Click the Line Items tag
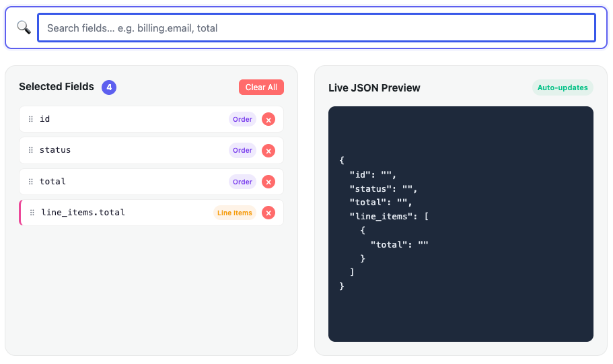613x364 pixels. 235,213
